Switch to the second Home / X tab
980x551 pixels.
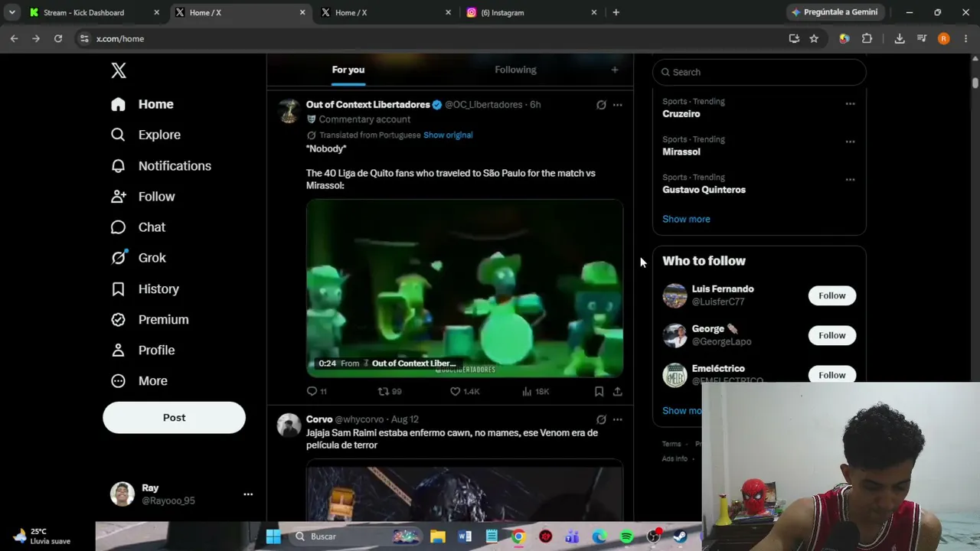(x=387, y=12)
